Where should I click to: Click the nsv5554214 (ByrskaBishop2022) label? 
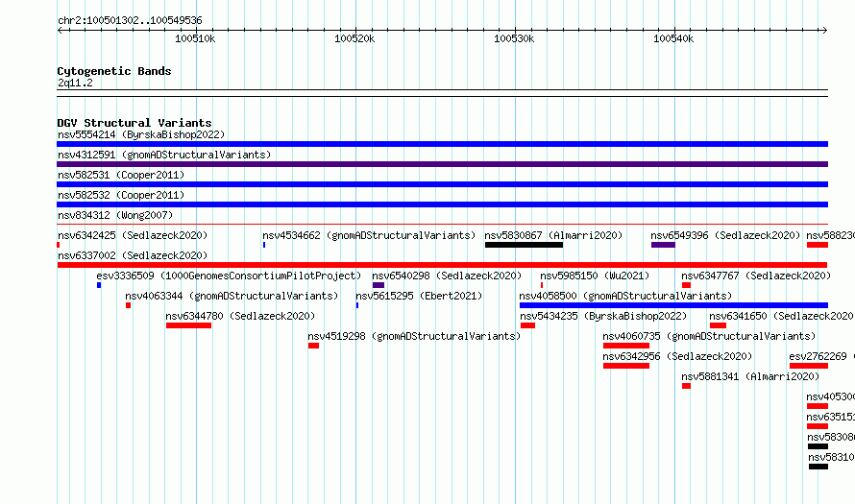[141, 134]
